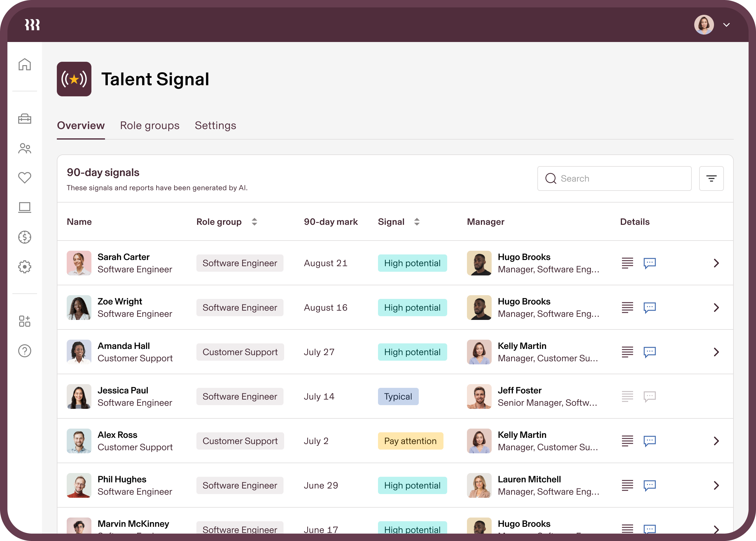Click the apps grid-plus icon near bottom sidebar

(25, 321)
